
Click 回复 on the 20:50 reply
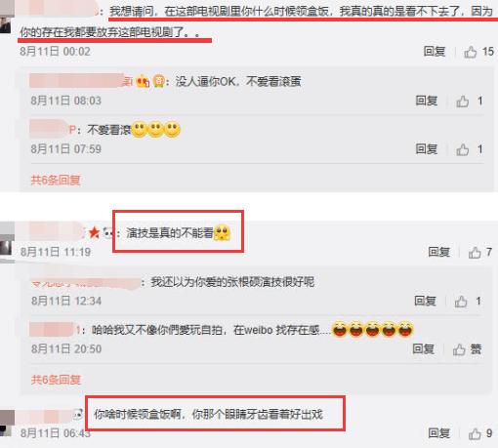point(423,349)
